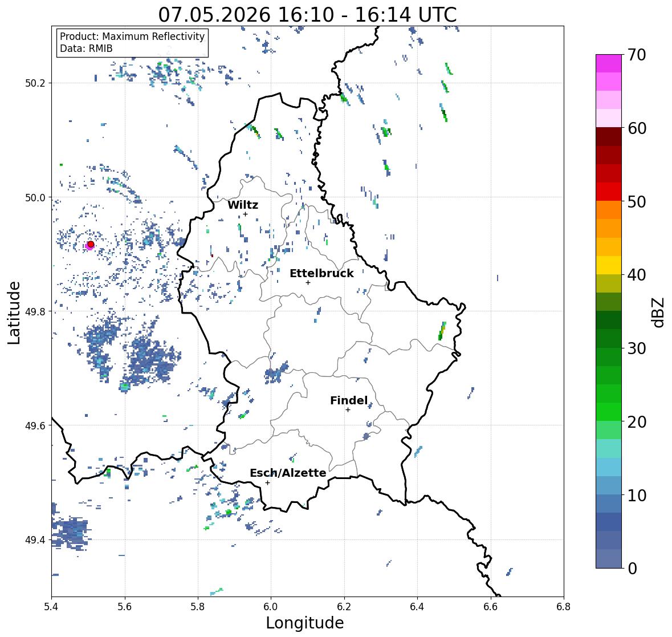Image resolution: width=672 pixels, height=637 pixels.
Task: Select the Findel city label
Action: (349, 400)
